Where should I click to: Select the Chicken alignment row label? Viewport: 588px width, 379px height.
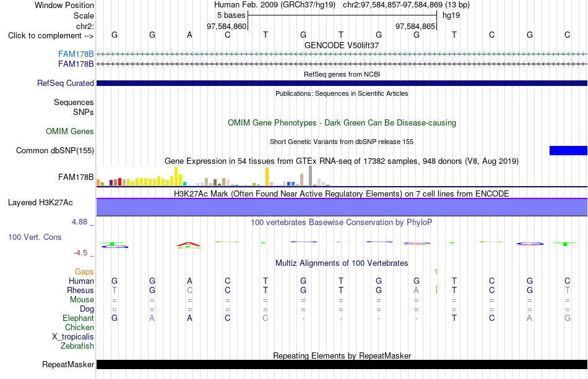[79, 327]
